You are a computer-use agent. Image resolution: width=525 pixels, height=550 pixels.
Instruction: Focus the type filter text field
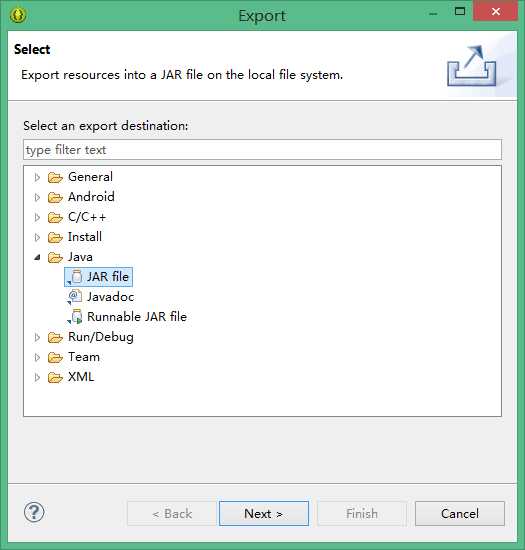262,150
